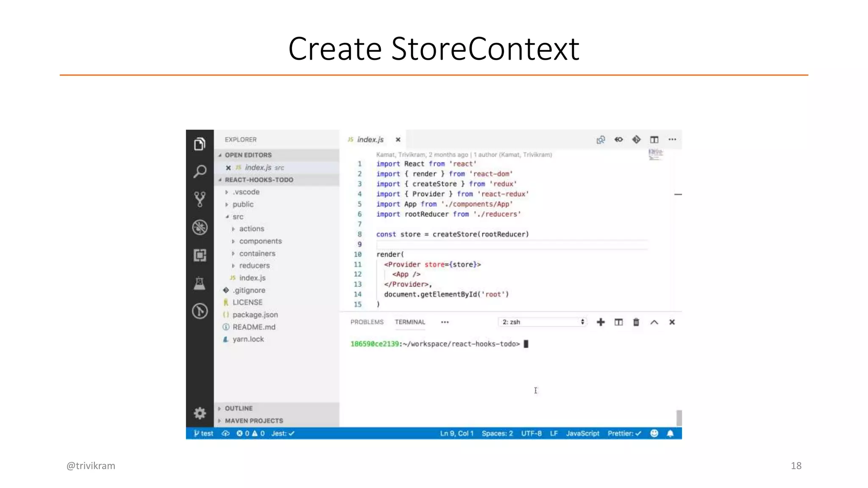Kill terminal with the trash icon
Viewport: 868px width, 488px height.
coord(636,322)
